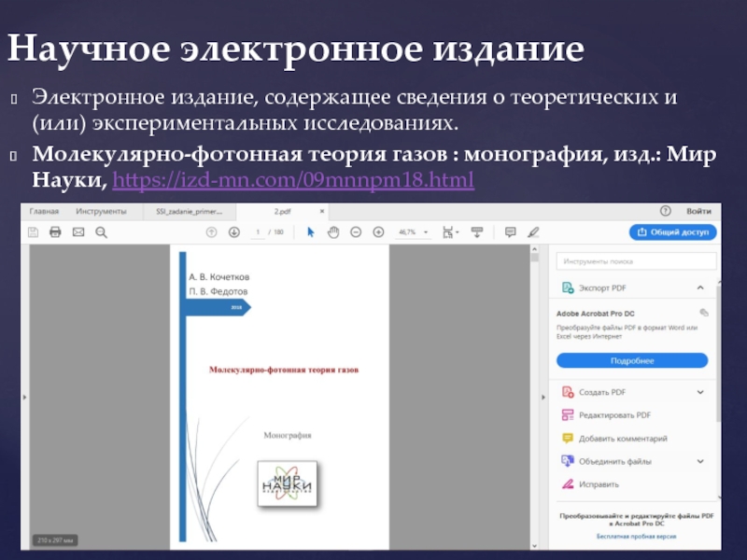Click the print icon in the toolbar
Screen dimensions: 747x560
55,231
